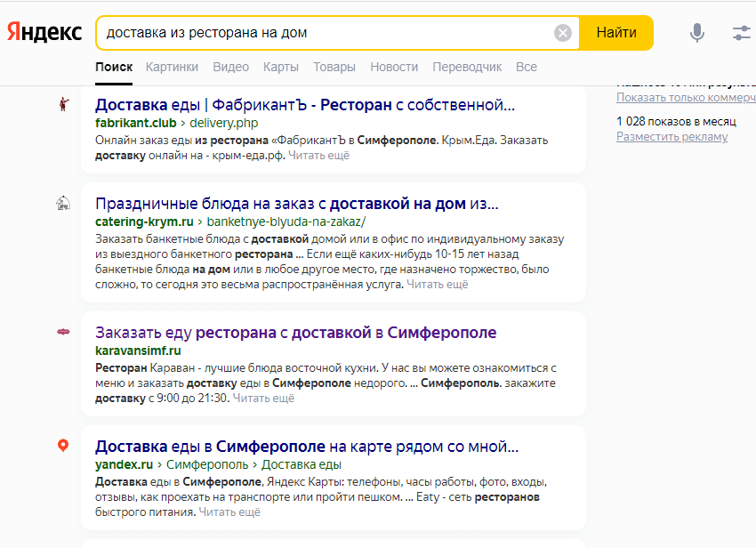The height and width of the screenshot is (548, 756).
Task: Click the Разместить рекламу link
Action: tap(672, 137)
